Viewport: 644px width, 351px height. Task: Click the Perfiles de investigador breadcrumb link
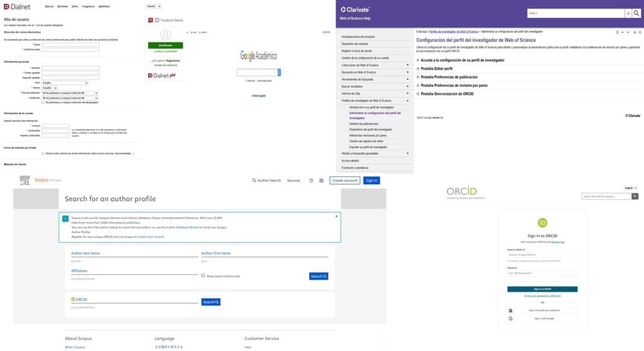coord(453,32)
